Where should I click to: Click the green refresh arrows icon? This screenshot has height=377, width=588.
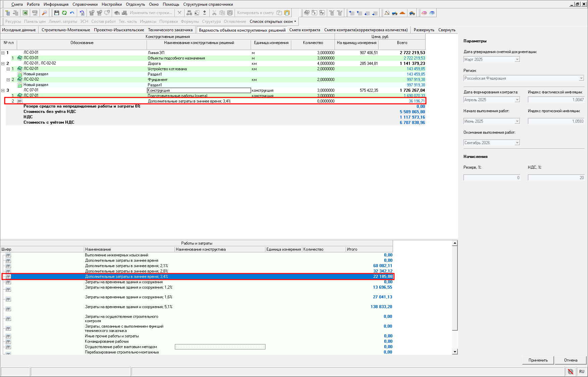point(64,13)
